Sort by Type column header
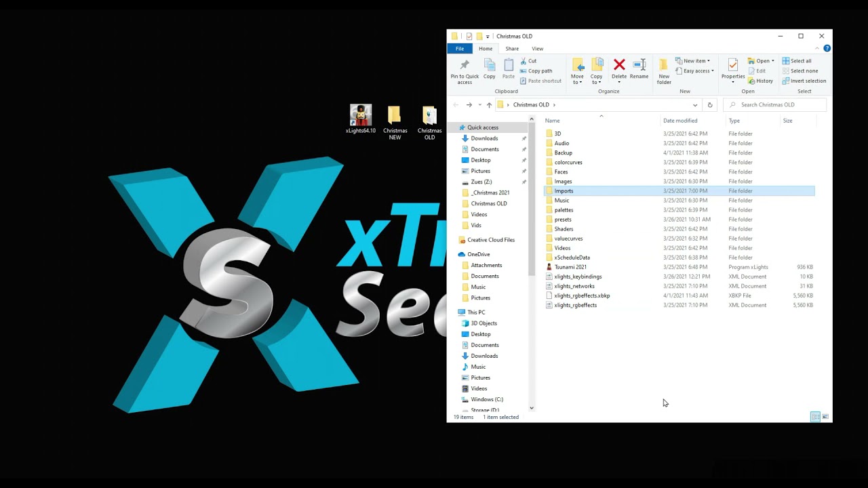The width and height of the screenshot is (868, 488). click(x=734, y=121)
